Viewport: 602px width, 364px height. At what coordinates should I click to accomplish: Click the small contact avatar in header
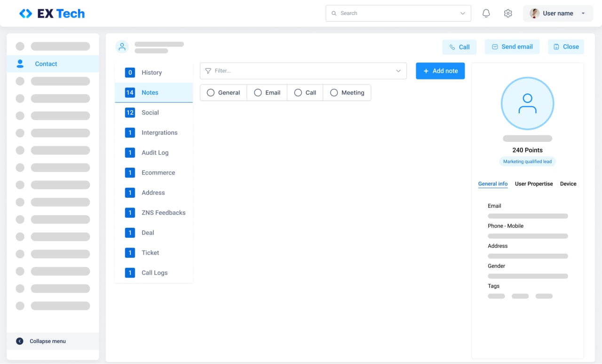click(122, 47)
